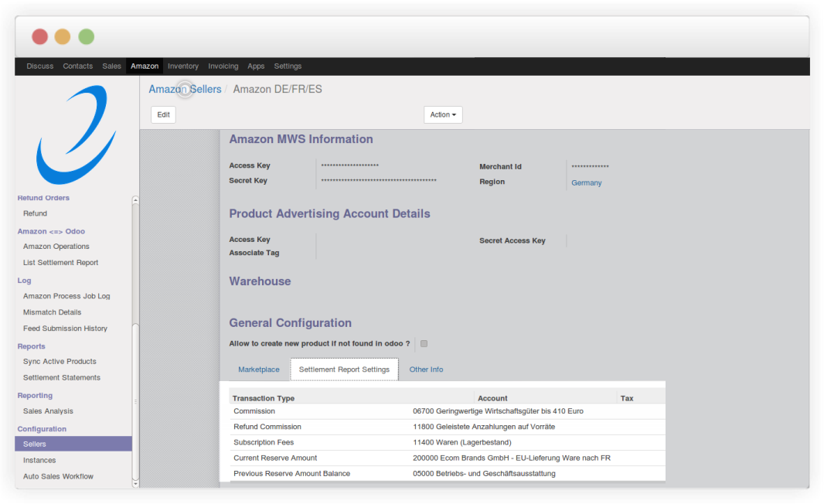Select the Refund Commission row
824x504 pixels.
click(448, 427)
